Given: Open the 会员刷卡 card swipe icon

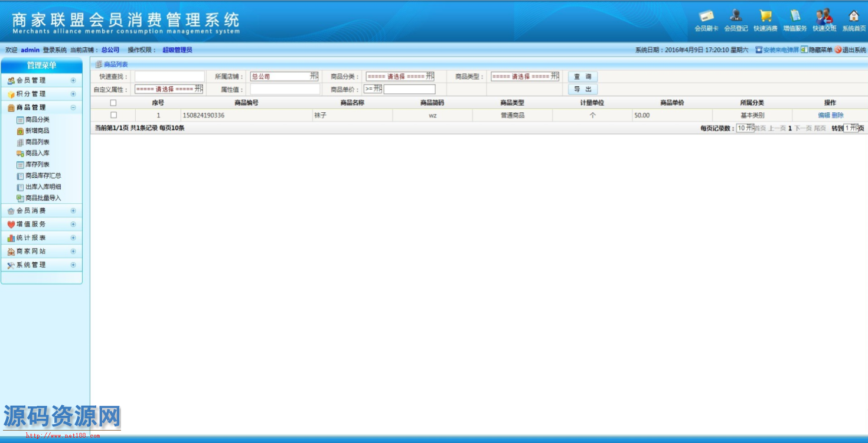Looking at the screenshot, I should point(706,17).
